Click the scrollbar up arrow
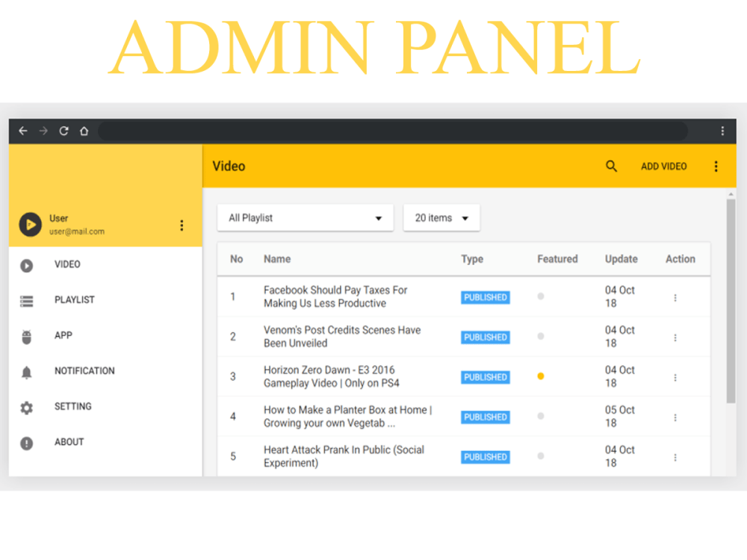 click(x=731, y=194)
